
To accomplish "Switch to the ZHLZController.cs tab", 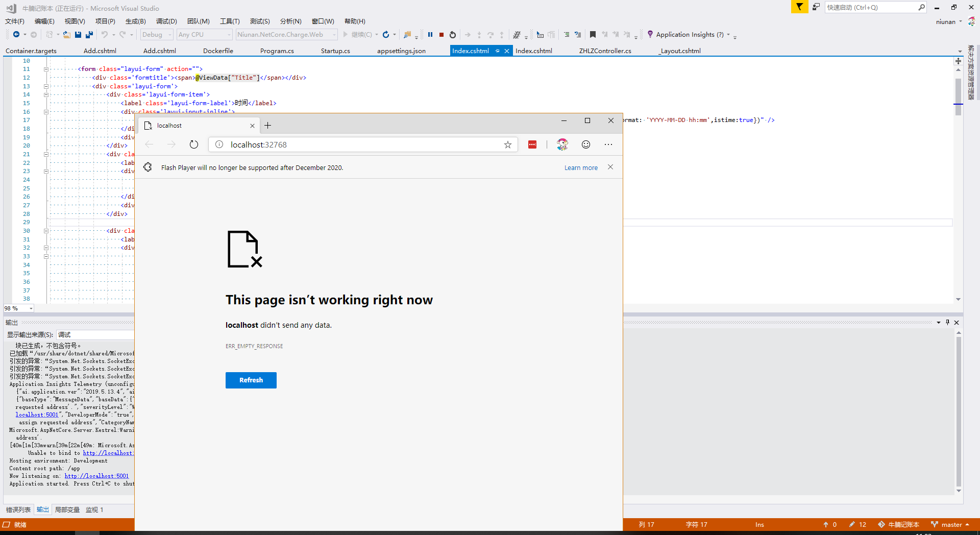I will tap(605, 51).
